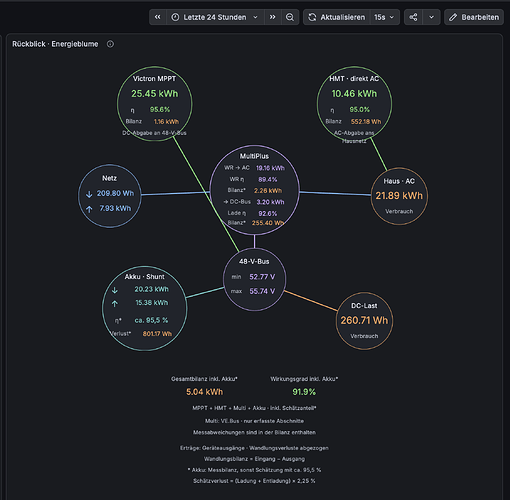Click the Netz up arrow export icon

click(x=89, y=209)
